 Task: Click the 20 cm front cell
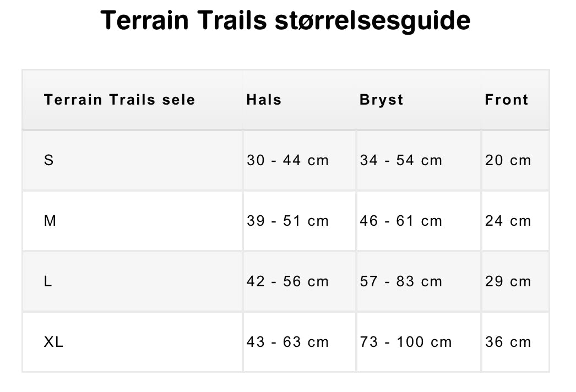[508, 161]
